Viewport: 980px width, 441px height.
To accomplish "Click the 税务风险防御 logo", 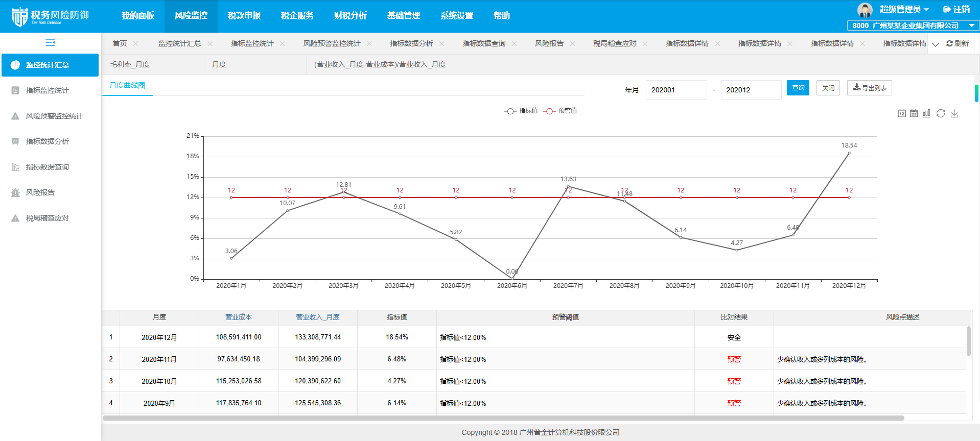I will pyautogui.click(x=50, y=16).
